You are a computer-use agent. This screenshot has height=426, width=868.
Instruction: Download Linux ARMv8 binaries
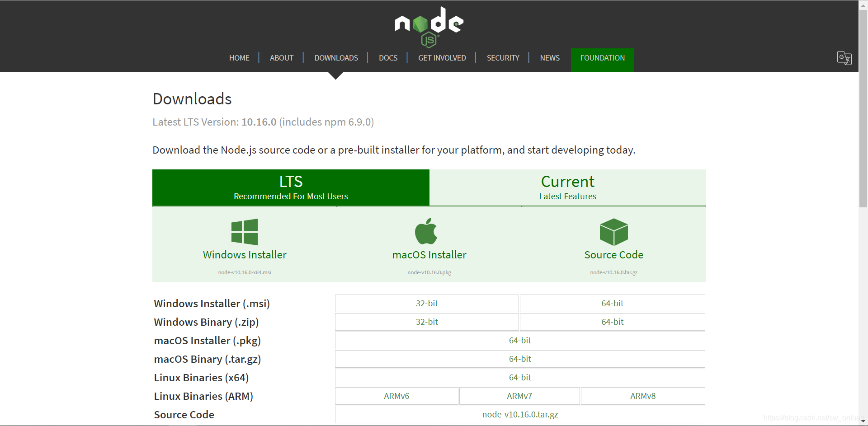[x=643, y=396]
